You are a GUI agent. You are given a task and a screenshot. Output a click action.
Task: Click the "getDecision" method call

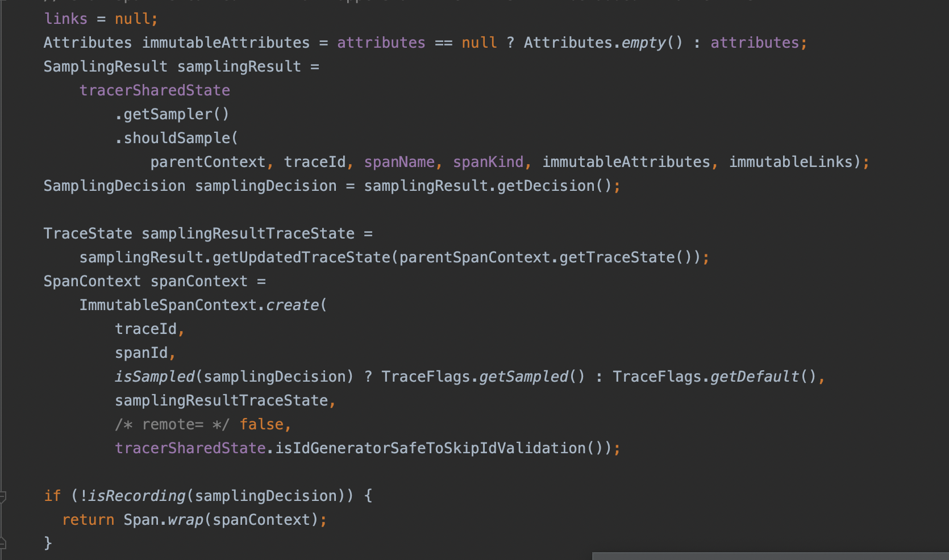(x=546, y=186)
